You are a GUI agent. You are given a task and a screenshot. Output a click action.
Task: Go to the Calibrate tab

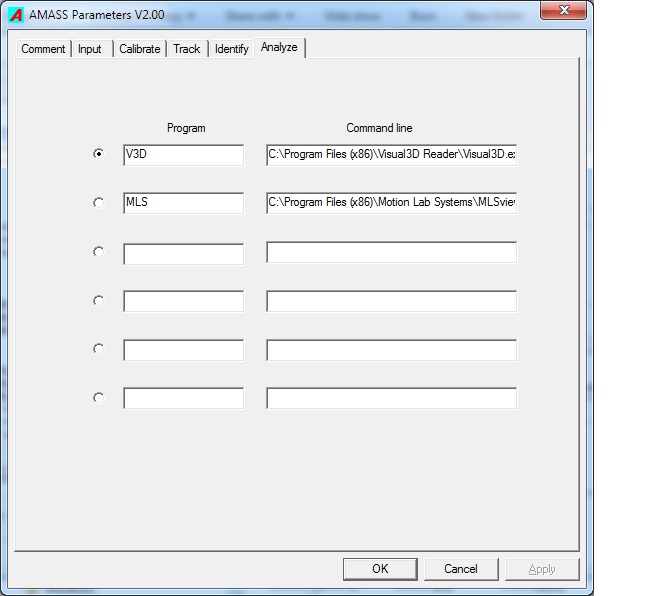139,49
